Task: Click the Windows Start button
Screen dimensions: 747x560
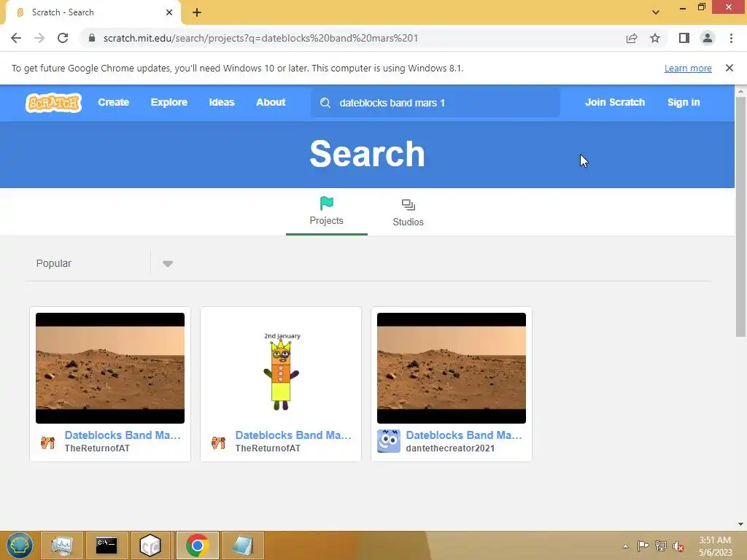Action: pos(20,545)
